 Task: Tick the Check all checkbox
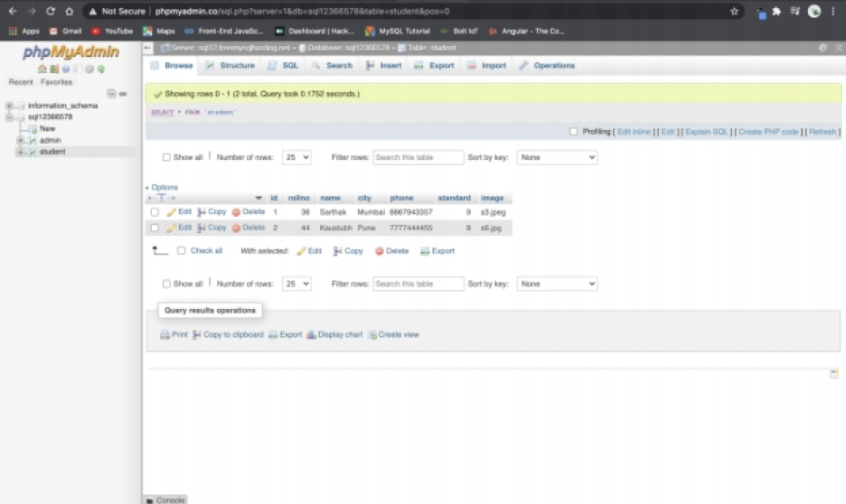pyautogui.click(x=182, y=251)
